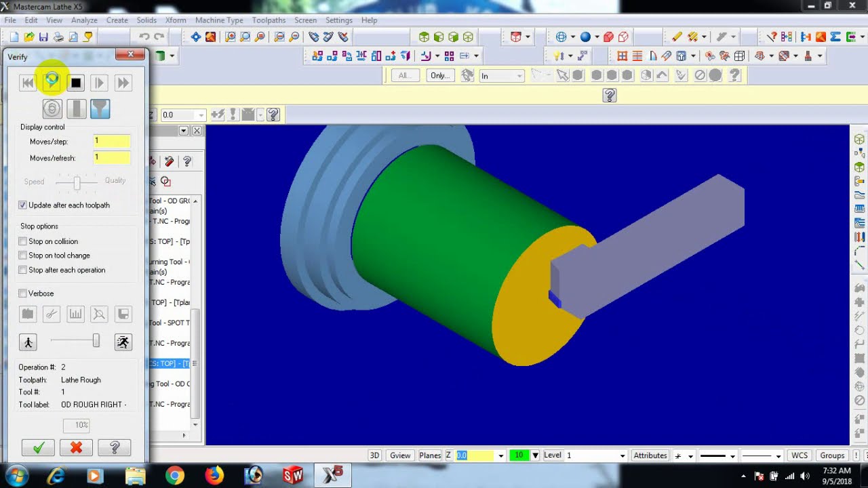Click the Moves/step input field
Screen dimensions: 868x488
pyautogui.click(x=112, y=141)
